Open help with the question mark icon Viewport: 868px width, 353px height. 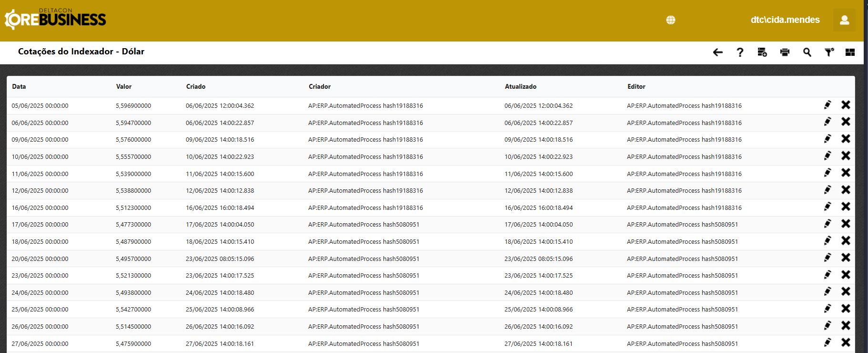pyautogui.click(x=740, y=52)
